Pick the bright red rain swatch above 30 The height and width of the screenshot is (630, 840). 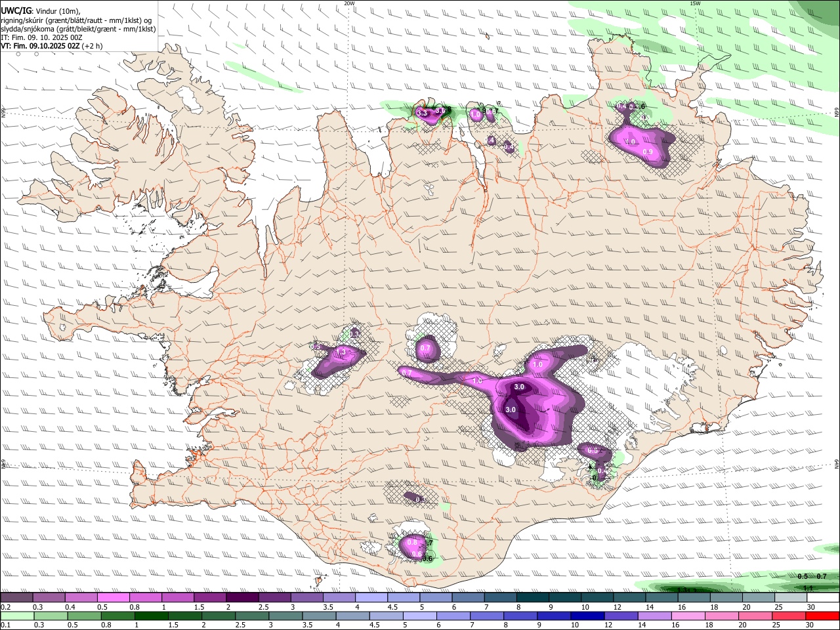[x=824, y=616]
